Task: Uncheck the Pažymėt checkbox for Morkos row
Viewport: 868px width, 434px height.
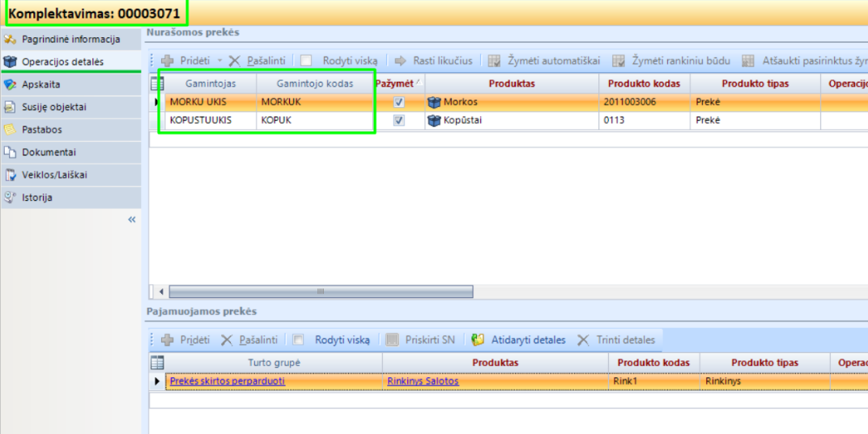Action: coord(398,103)
